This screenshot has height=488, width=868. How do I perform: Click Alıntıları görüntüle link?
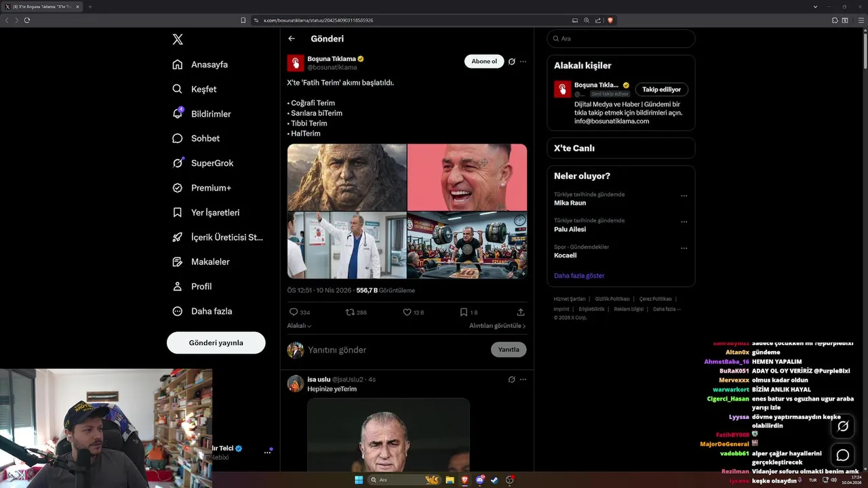(x=497, y=326)
